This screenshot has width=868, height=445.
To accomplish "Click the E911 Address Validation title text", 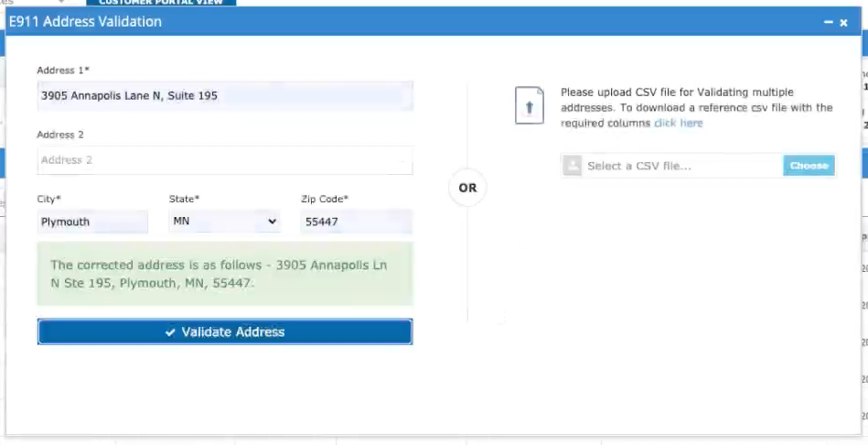I will [x=86, y=21].
